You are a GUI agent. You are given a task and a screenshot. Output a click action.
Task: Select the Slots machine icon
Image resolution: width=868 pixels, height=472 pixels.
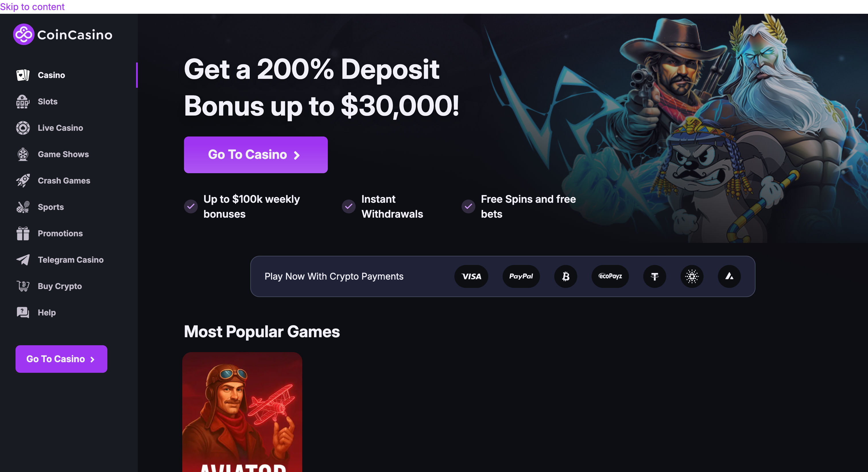(23, 102)
